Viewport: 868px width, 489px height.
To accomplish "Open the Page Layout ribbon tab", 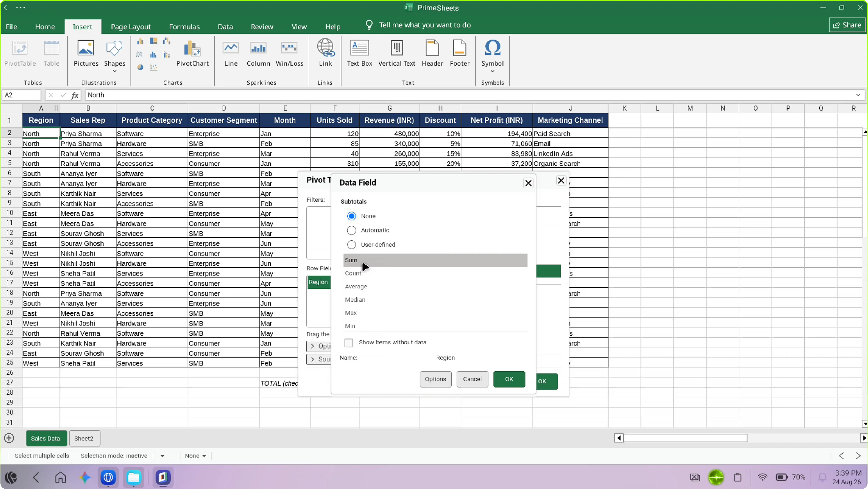I will coord(131,27).
